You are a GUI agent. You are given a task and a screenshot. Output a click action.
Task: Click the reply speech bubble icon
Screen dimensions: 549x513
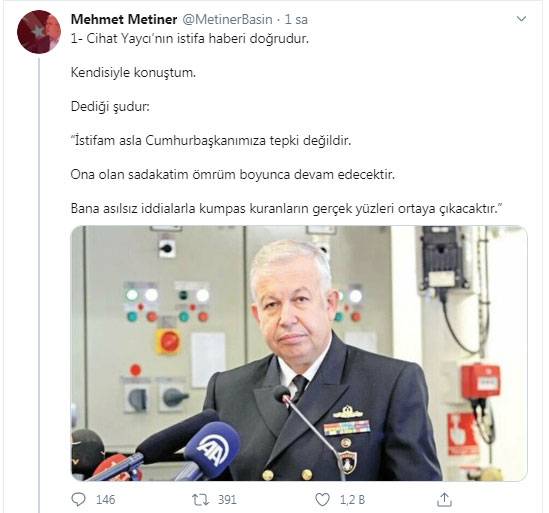click(x=78, y=500)
